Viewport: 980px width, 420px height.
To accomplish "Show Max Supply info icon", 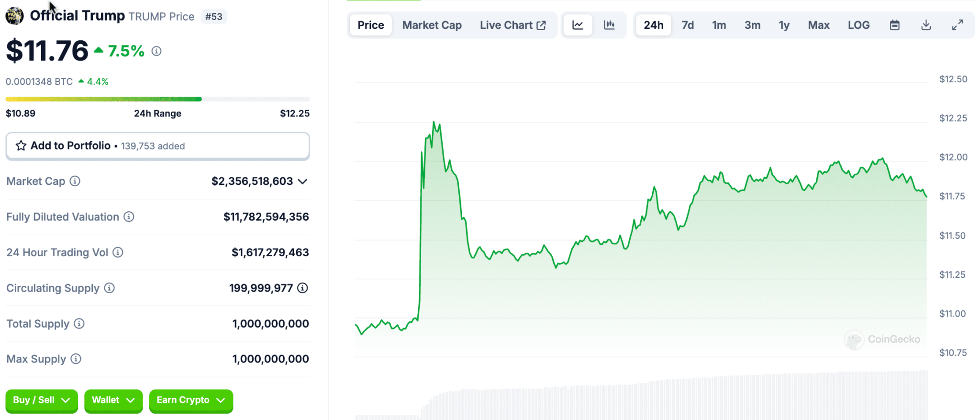I will pos(76,359).
